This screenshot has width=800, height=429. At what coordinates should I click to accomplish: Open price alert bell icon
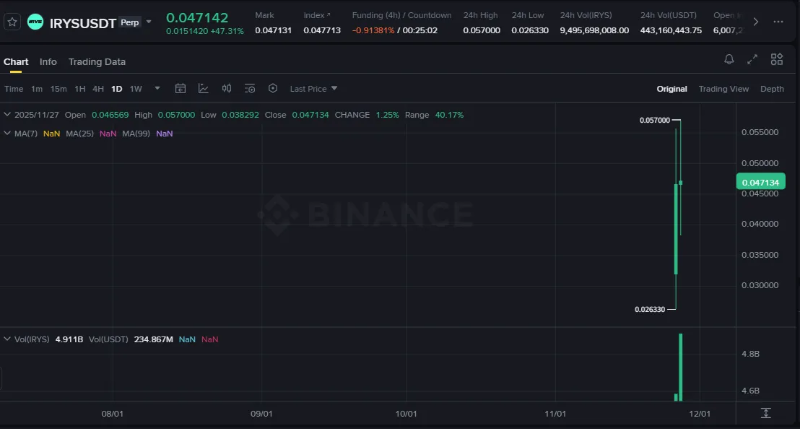pos(729,59)
